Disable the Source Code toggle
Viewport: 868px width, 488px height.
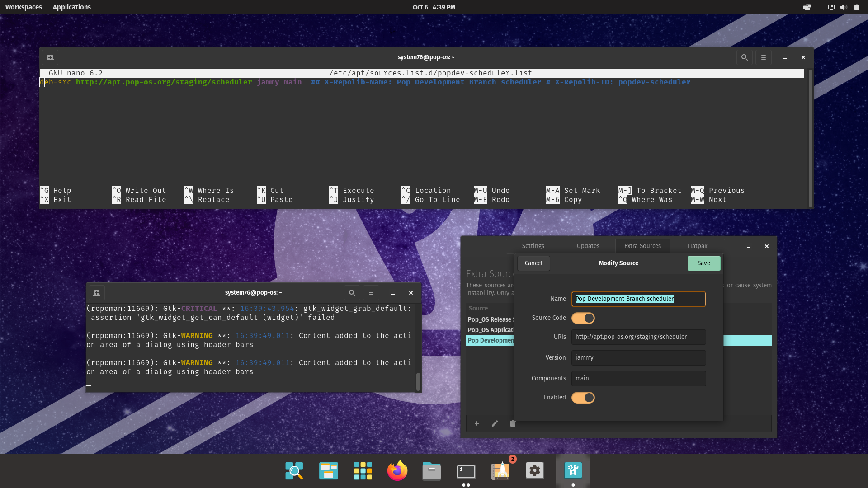click(x=583, y=318)
